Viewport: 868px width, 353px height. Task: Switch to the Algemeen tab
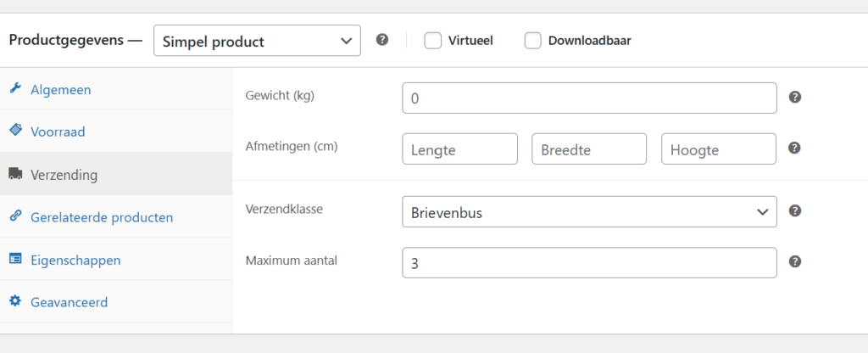[x=61, y=89]
